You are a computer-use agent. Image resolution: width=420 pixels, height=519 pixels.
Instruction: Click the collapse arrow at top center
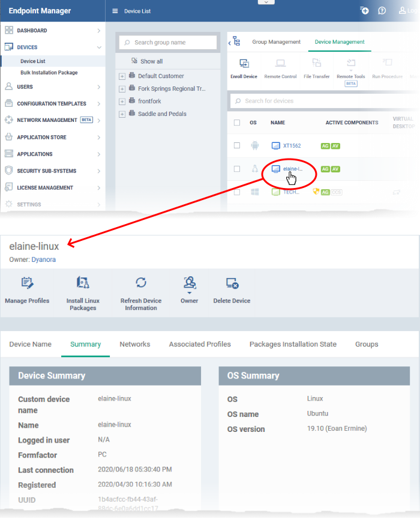pos(266,2)
